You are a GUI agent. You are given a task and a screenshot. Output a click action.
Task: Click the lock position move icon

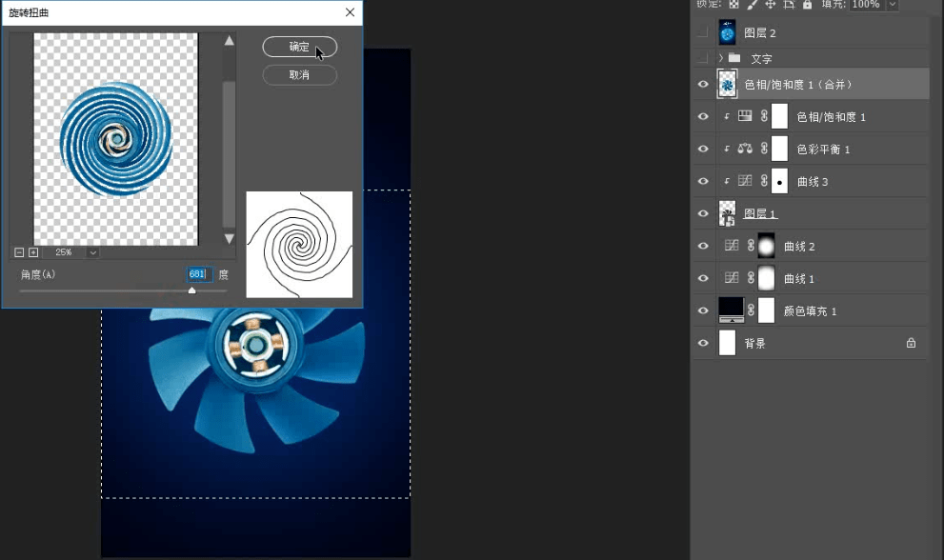pos(770,5)
